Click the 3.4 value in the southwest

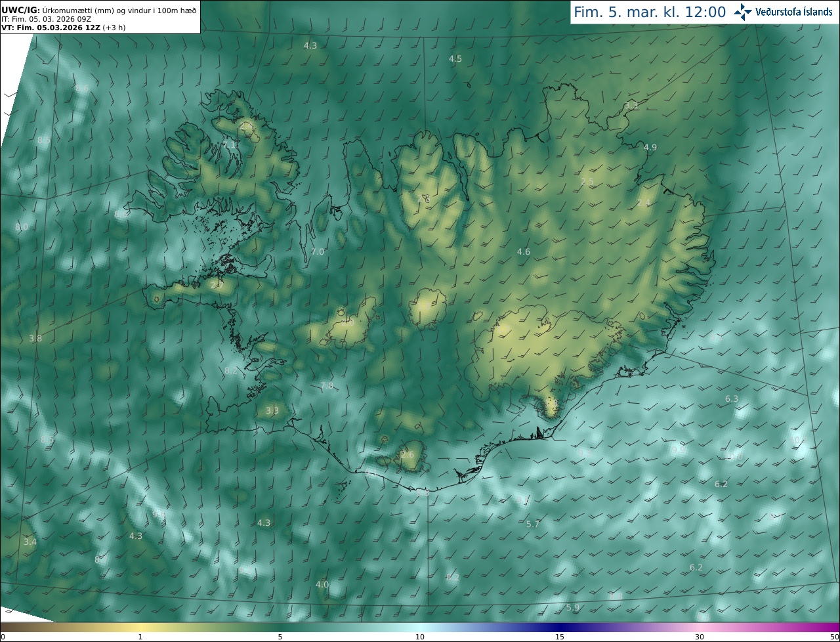click(x=30, y=542)
